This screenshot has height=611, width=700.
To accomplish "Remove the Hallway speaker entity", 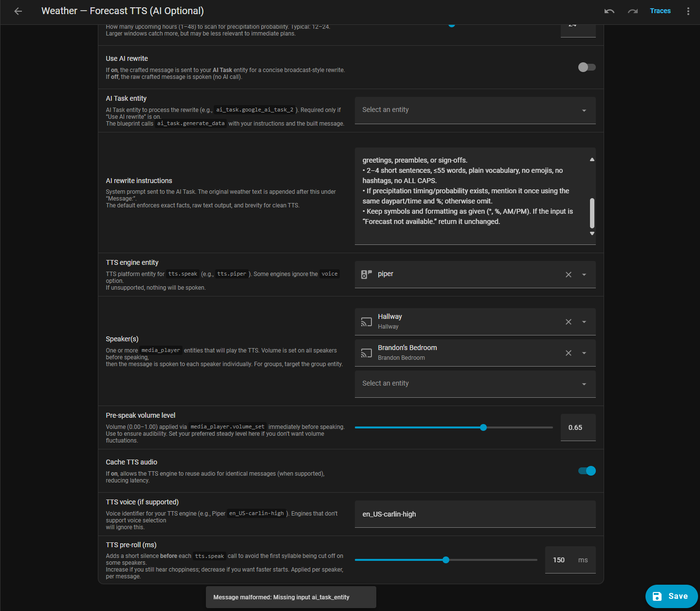I will click(x=568, y=322).
